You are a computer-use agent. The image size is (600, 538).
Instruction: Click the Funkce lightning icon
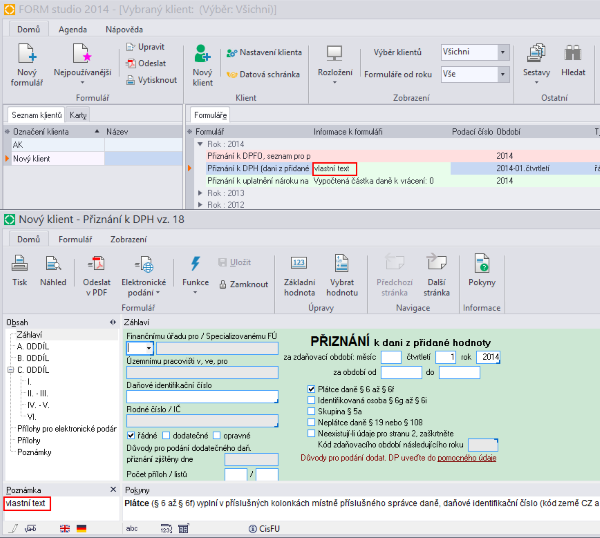pyautogui.click(x=195, y=263)
